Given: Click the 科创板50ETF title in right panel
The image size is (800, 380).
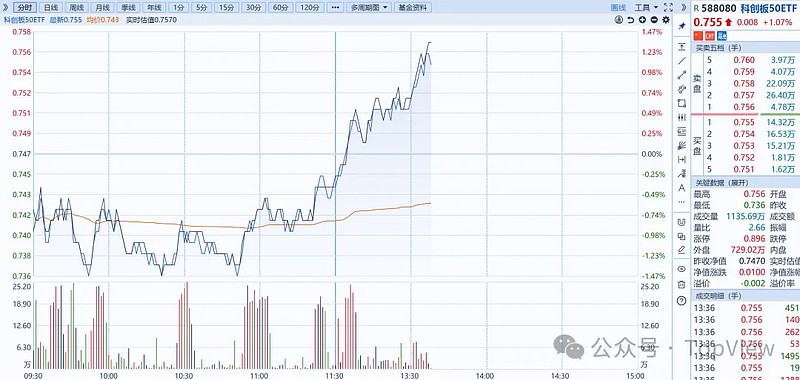Looking at the screenshot, I should [x=769, y=8].
